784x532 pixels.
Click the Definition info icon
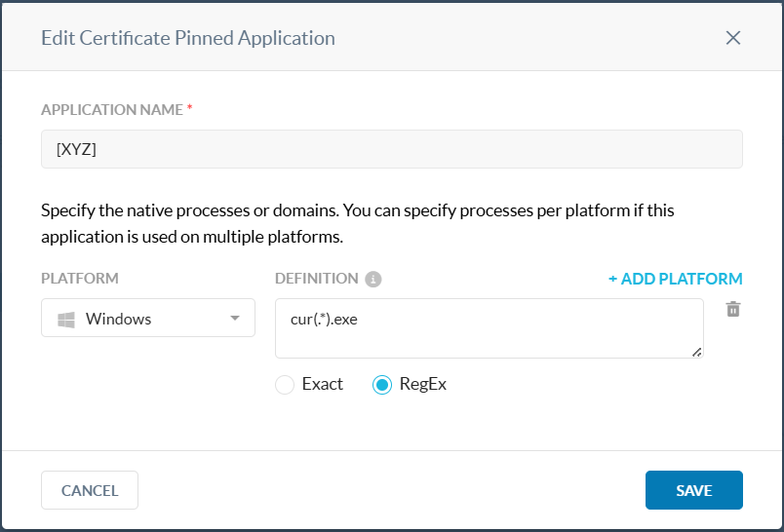pos(373,279)
